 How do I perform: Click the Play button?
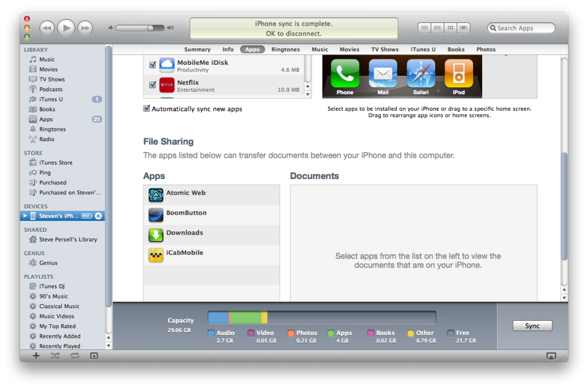point(66,28)
